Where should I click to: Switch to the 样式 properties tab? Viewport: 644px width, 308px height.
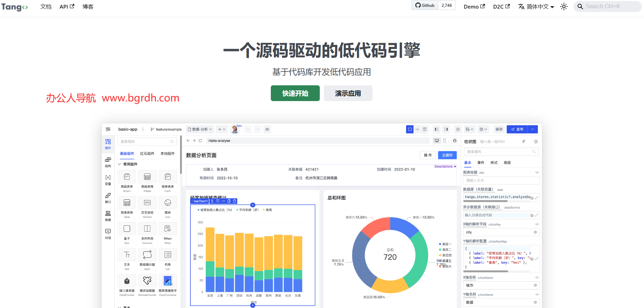(494, 163)
